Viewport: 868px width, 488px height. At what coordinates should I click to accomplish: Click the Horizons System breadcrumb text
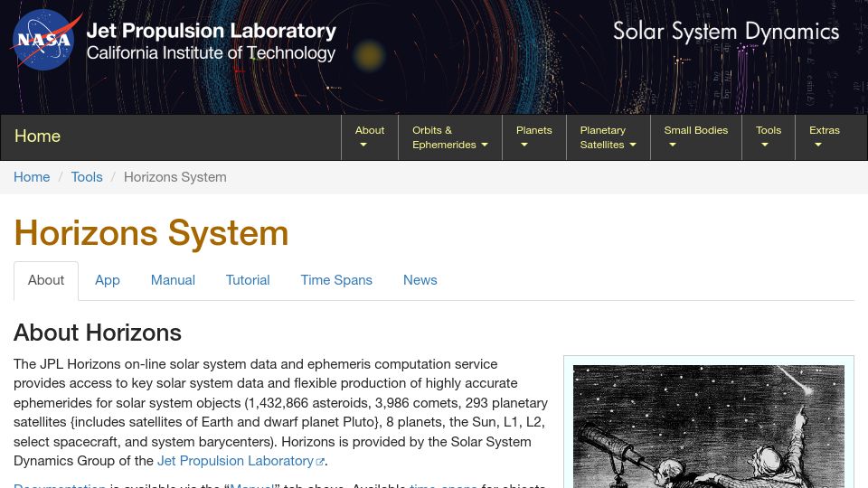click(175, 177)
